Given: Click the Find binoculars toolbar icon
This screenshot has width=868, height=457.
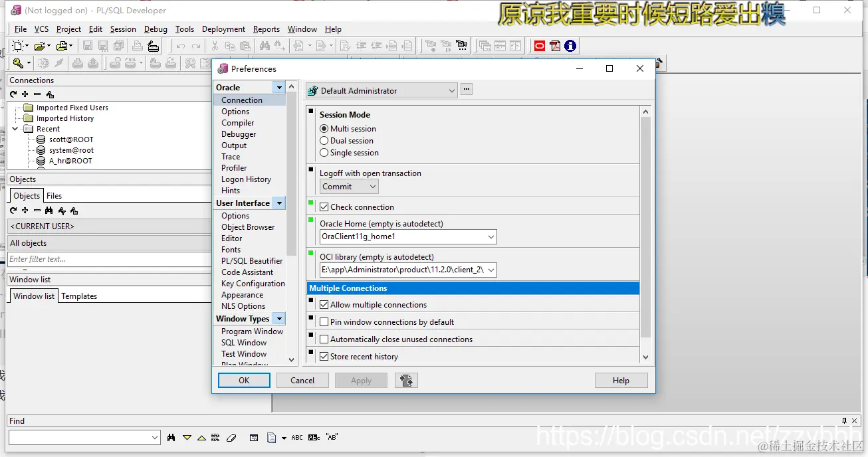Looking at the screenshot, I should 265,46.
